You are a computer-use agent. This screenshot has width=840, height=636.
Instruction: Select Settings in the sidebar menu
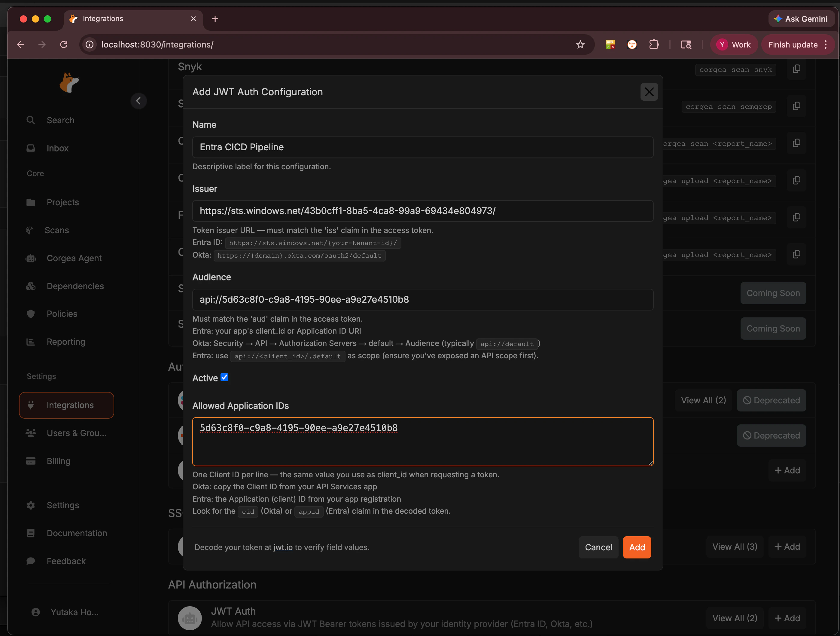[x=31, y=505]
